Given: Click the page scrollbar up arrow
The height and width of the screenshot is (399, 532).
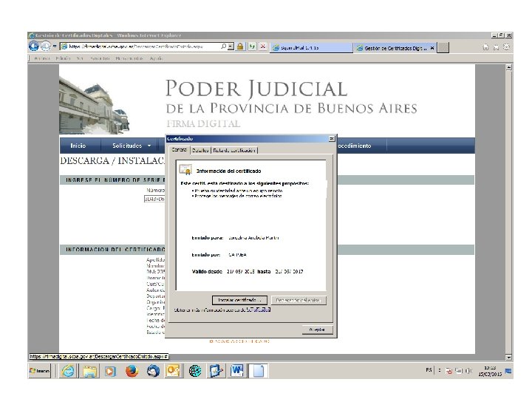Looking at the screenshot, I should tap(508, 67).
